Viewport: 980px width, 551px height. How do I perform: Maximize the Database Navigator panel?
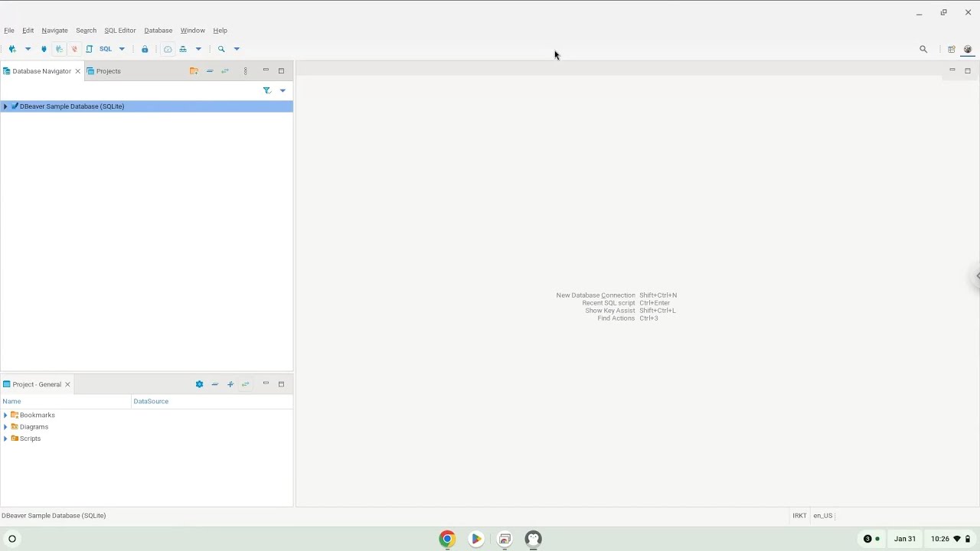coord(281,70)
